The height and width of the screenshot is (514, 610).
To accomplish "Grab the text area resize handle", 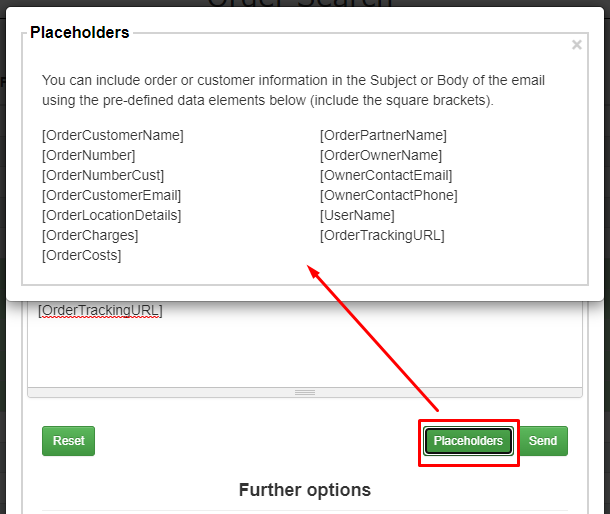I will [304, 392].
